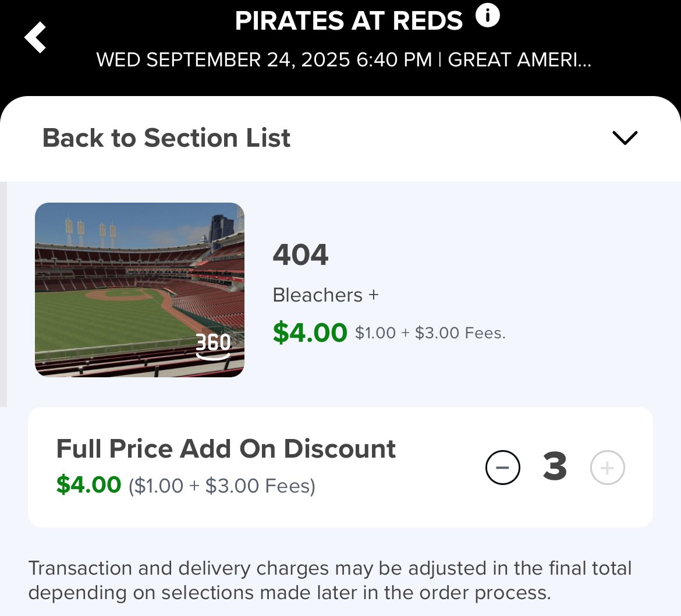This screenshot has width=681, height=616.
Task: Open the event info icon beside Pirates at Reds
Action: pos(487,16)
